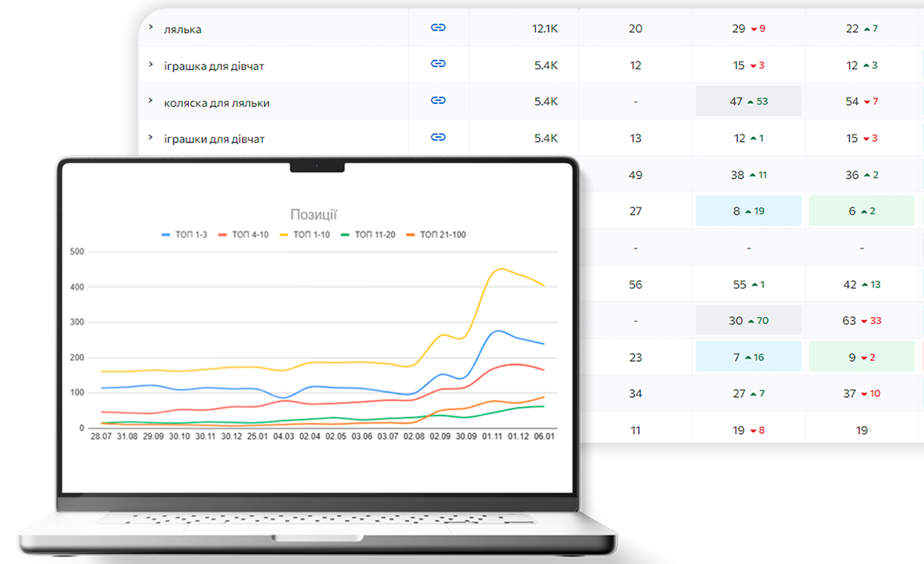Toggle the ТОП 21-100 legend entry
Viewport: 924px width, 564px height.
tap(435, 235)
